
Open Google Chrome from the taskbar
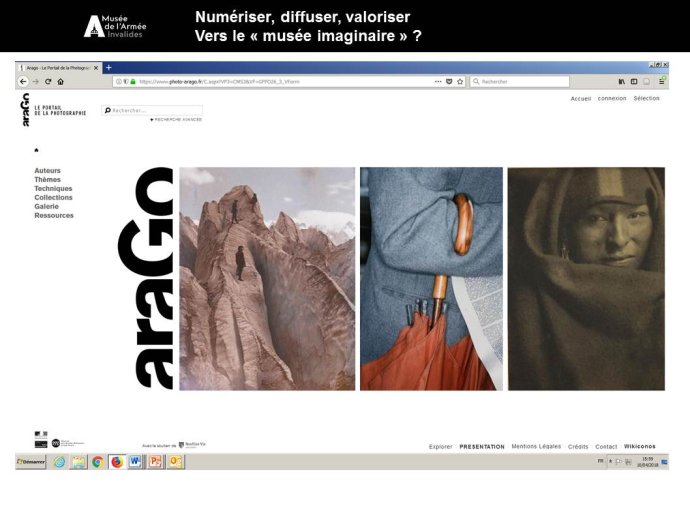(x=98, y=462)
